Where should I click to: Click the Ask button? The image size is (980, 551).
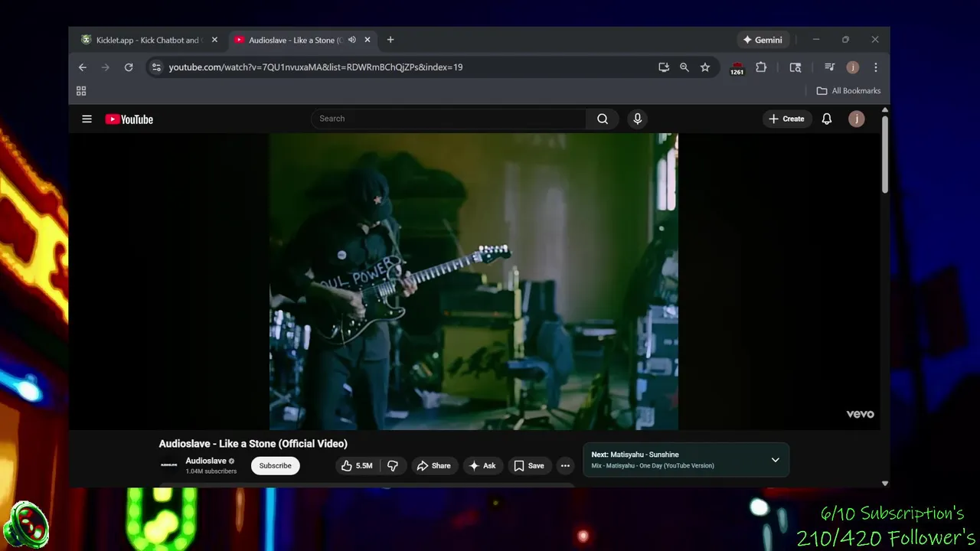(482, 465)
